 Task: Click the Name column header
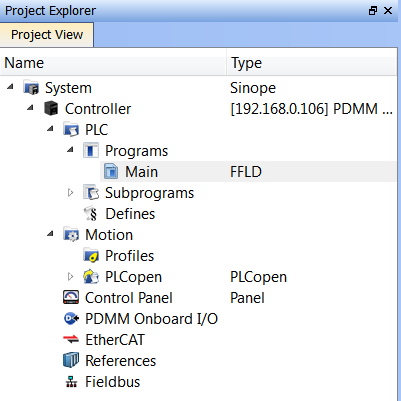[x=113, y=63]
